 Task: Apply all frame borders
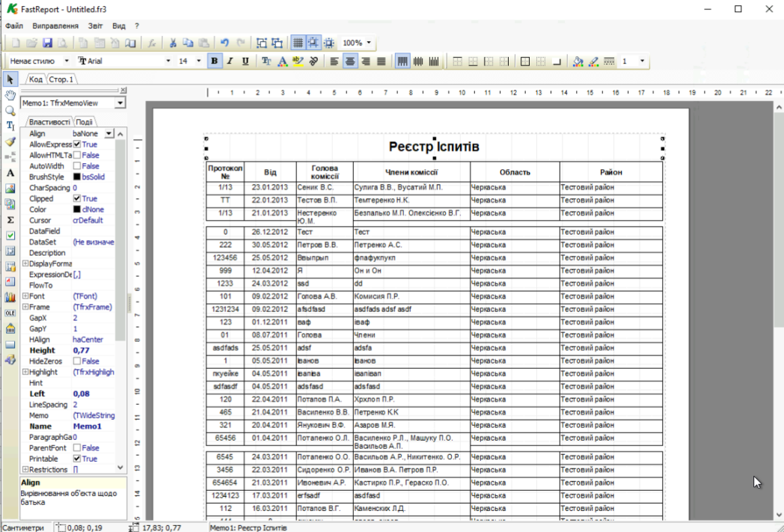(525, 61)
